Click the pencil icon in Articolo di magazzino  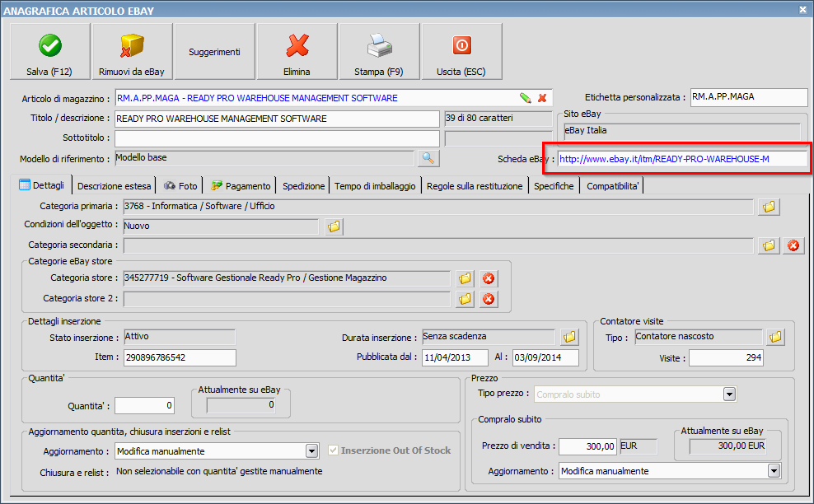526,98
